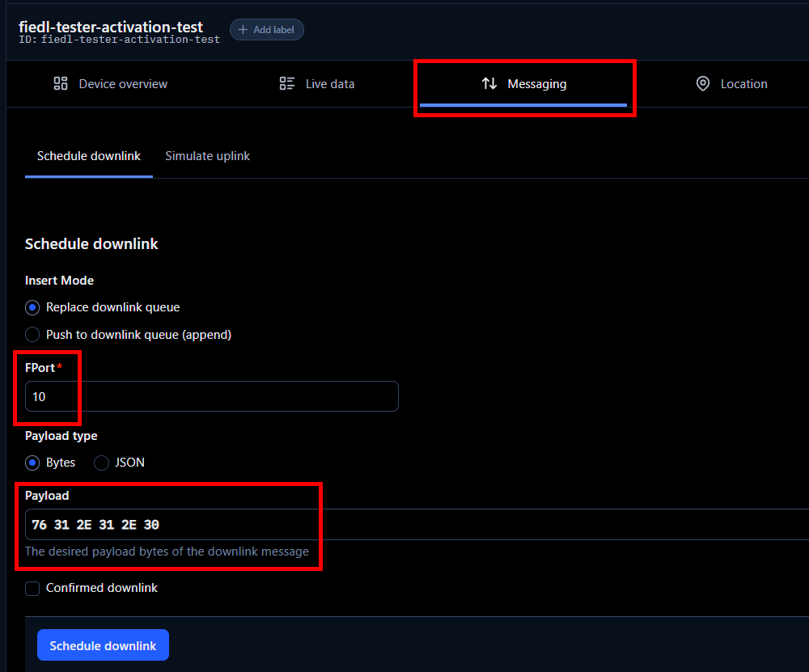Click the plus icon in Add label
Image resolution: width=809 pixels, height=672 pixels.
point(243,30)
